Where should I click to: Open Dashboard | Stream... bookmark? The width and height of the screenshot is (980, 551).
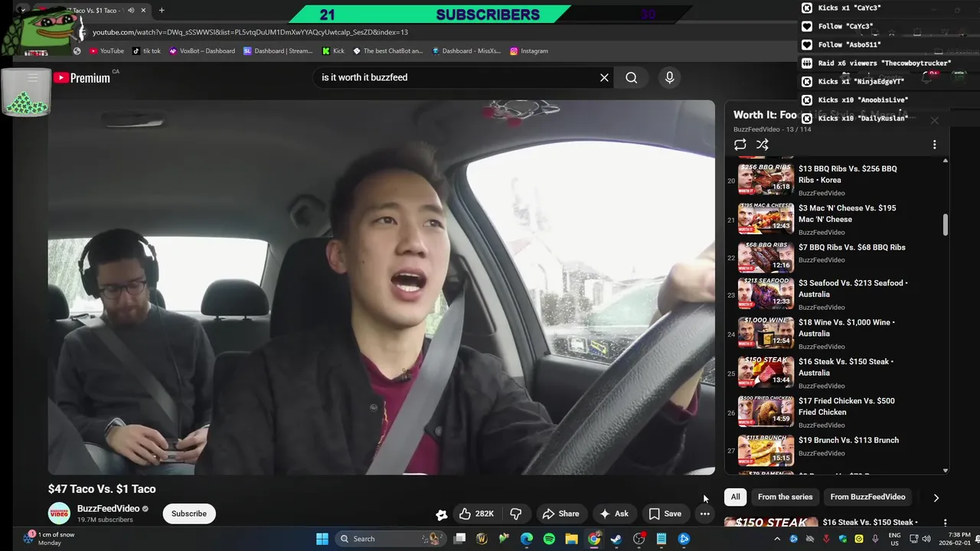click(x=278, y=51)
